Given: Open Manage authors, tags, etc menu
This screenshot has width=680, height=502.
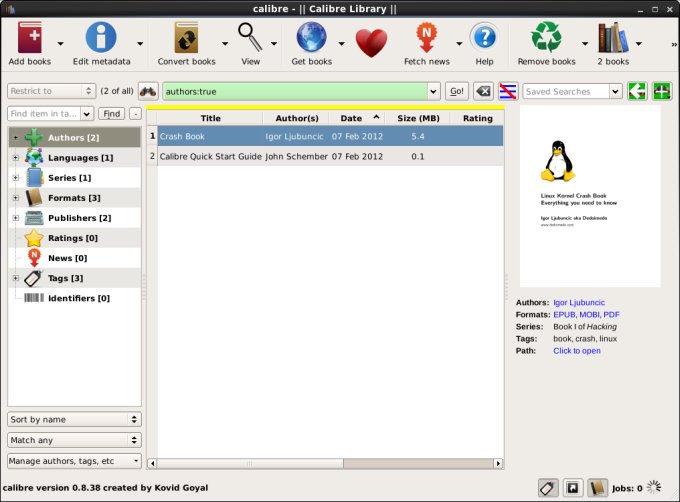Looking at the screenshot, I should pos(74,461).
